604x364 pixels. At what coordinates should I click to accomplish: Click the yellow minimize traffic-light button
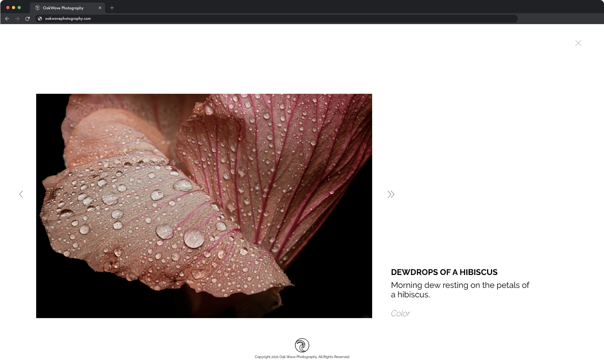pos(14,8)
